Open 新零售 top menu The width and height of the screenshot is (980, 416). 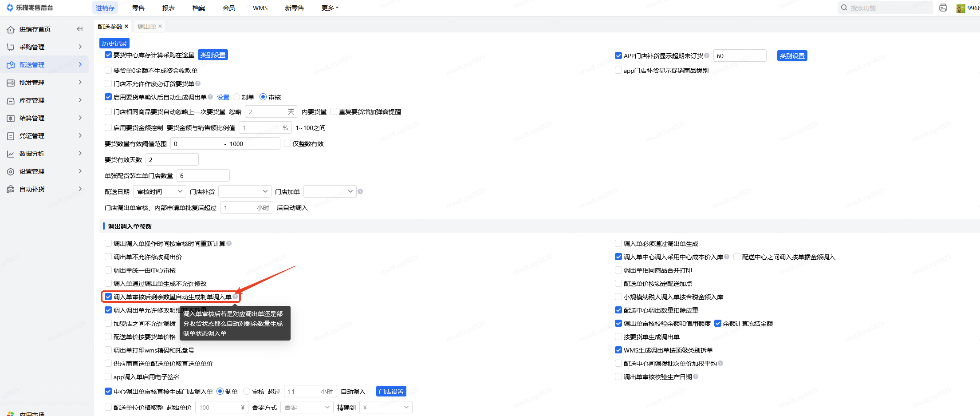coord(295,8)
